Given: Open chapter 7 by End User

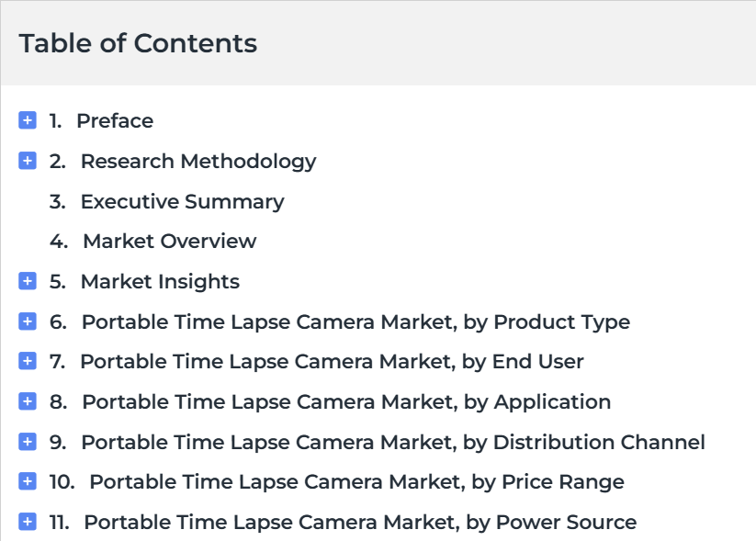Looking at the screenshot, I should click(x=332, y=362).
